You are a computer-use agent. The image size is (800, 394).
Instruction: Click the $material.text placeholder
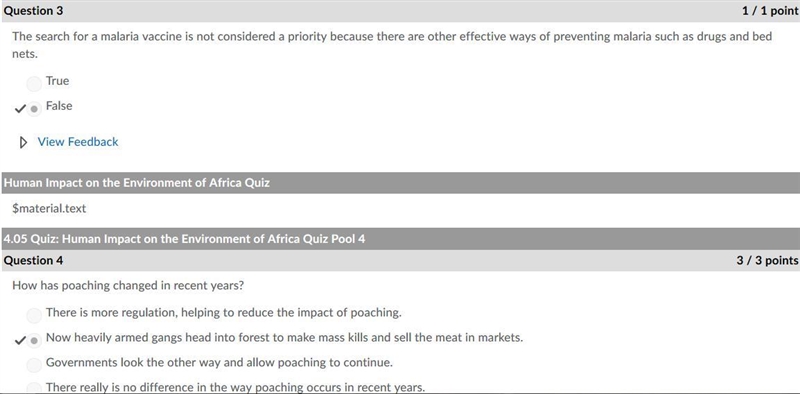point(49,208)
